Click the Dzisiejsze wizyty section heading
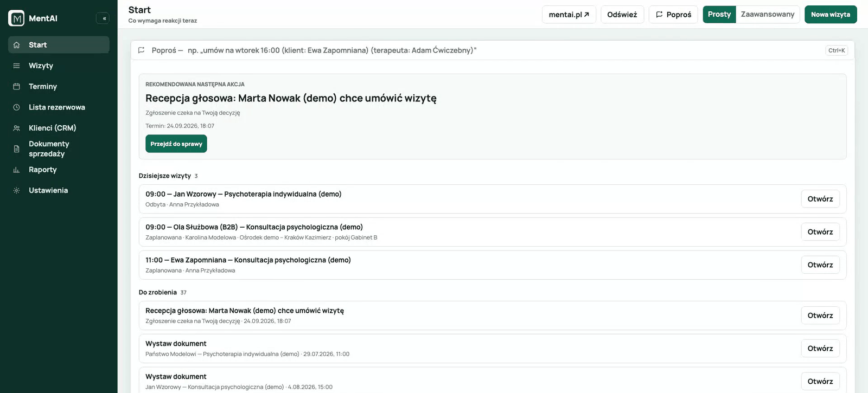The image size is (868, 393). click(x=165, y=176)
